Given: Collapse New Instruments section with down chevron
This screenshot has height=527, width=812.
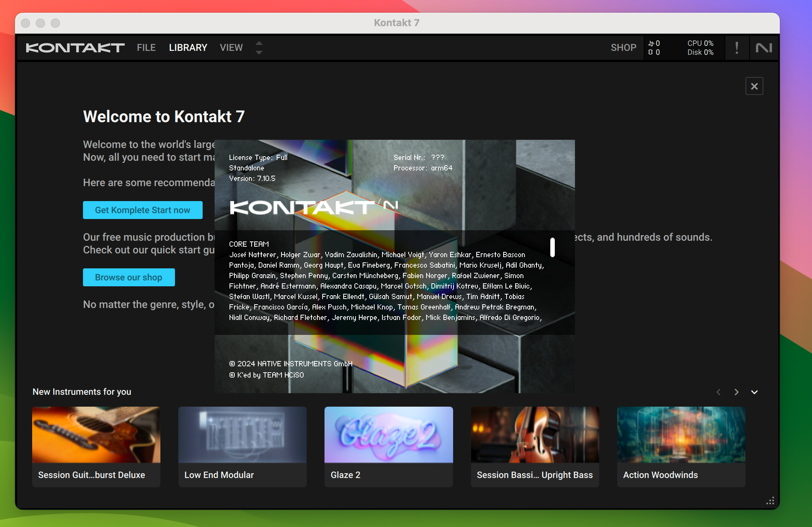Looking at the screenshot, I should tap(754, 392).
